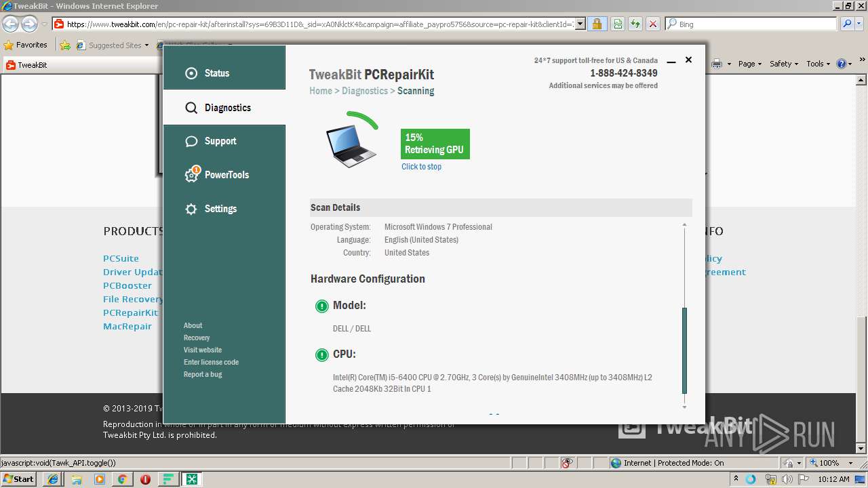Click the Diagnostics magnifier icon

(x=191, y=108)
